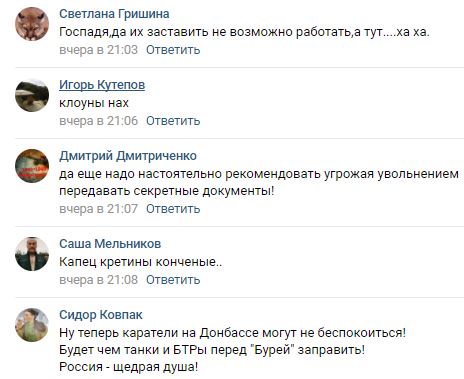Open Сидор Ковпак's avatar picture
464x379 pixels.
[32, 325]
